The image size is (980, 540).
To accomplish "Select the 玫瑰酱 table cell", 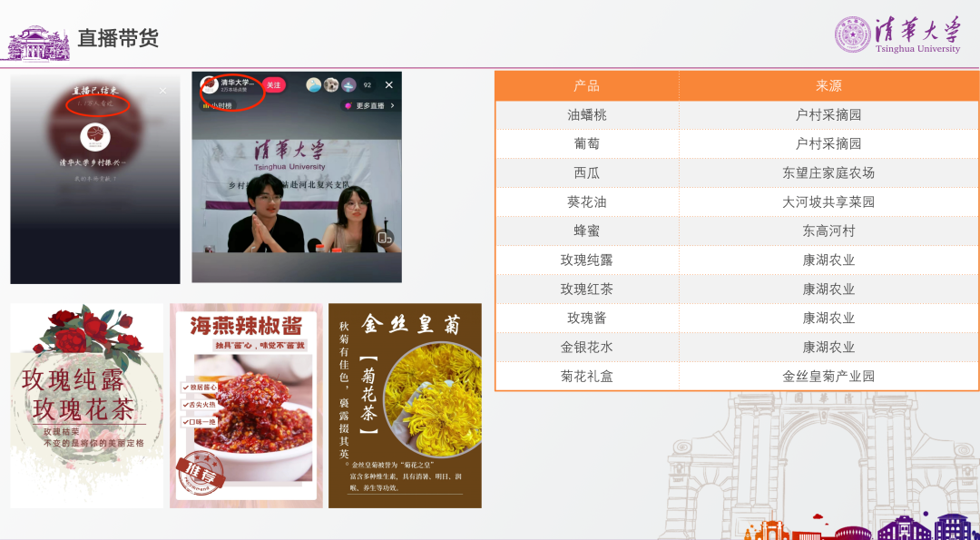I will pos(587,319).
